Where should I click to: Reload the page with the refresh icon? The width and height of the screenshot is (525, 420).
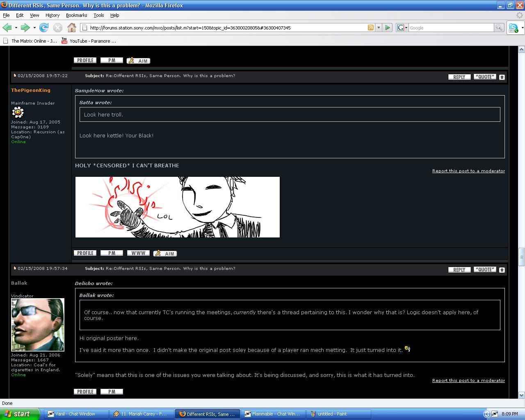[44, 27]
